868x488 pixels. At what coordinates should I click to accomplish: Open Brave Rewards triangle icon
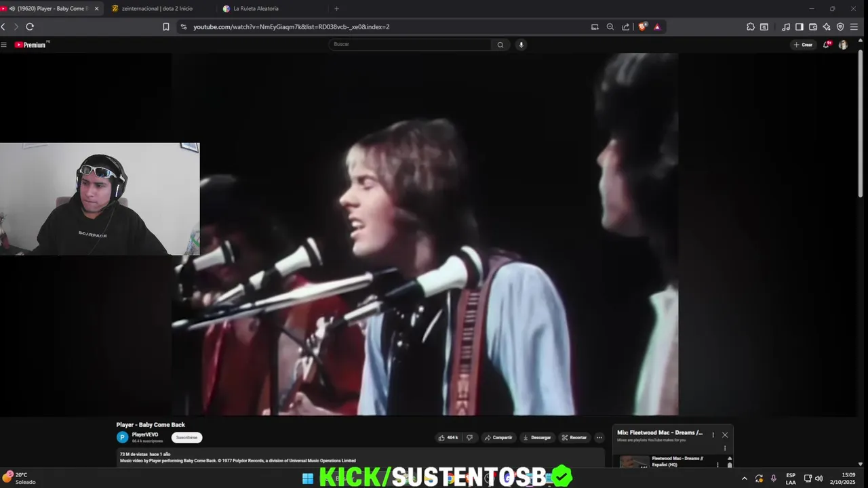click(657, 27)
